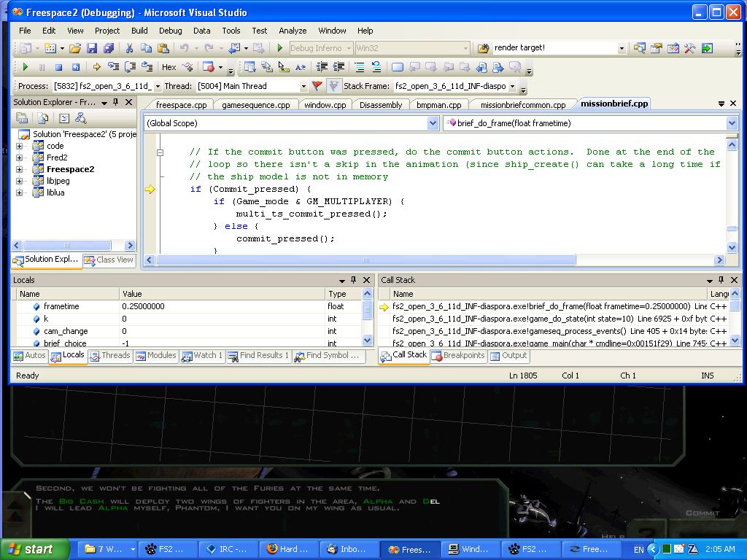Click the Properties icon in Solution Explorer
This screenshot has height=560, width=747.
click(x=22, y=118)
